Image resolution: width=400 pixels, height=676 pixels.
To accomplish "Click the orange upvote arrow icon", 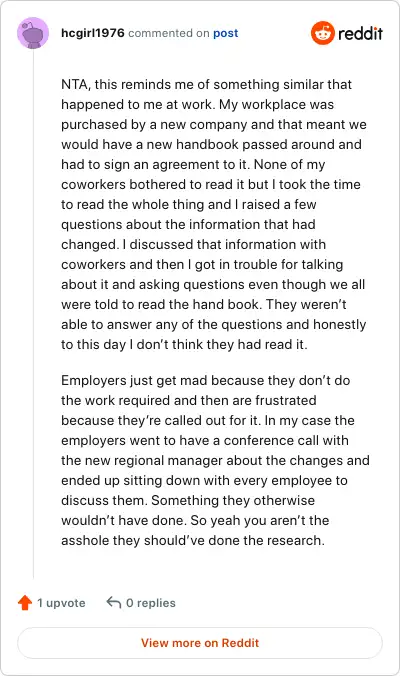I will [x=25, y=603].
